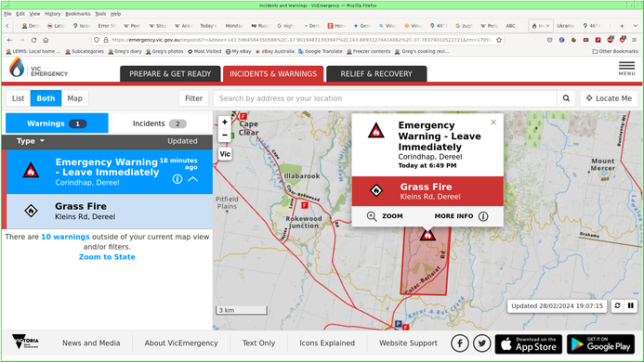Click the Victoria State Government logo
This screenshot has height=362, width=644.
[x=25, y=342]
